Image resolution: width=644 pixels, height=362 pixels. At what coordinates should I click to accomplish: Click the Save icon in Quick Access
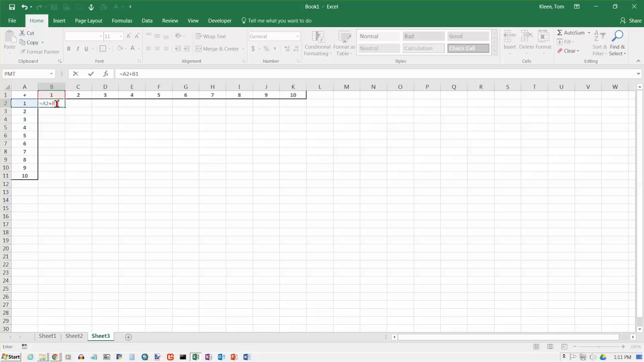tap(12, 7)
